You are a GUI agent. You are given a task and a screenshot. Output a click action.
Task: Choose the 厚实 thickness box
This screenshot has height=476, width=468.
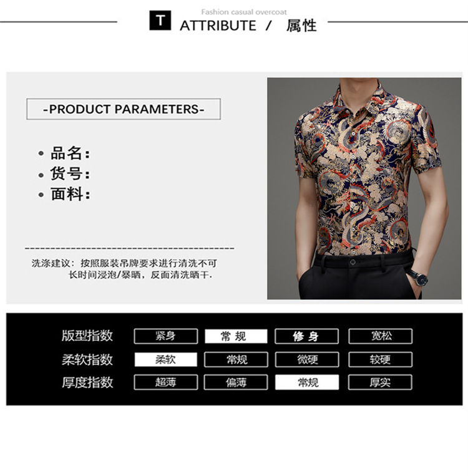(380, 382)
